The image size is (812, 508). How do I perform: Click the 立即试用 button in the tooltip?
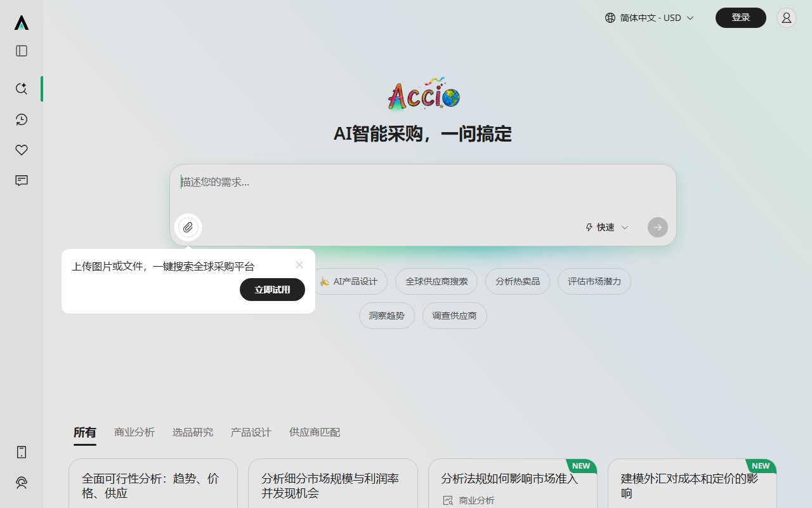click(272, 290)
